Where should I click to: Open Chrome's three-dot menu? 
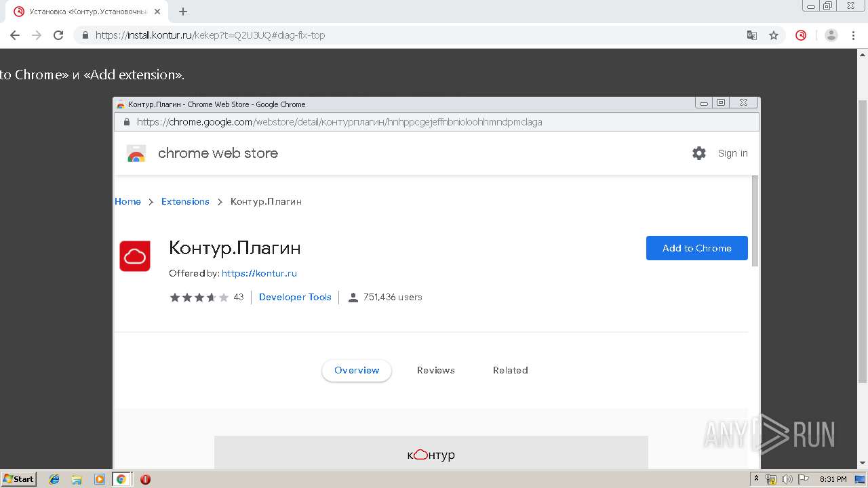tap(853, 35)
